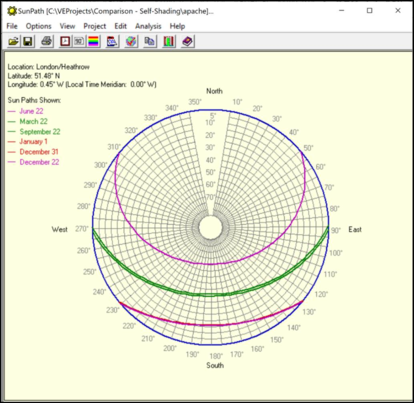Open the Options menu
The width and height of the screenshot is (414, 403).
point(39,26)
